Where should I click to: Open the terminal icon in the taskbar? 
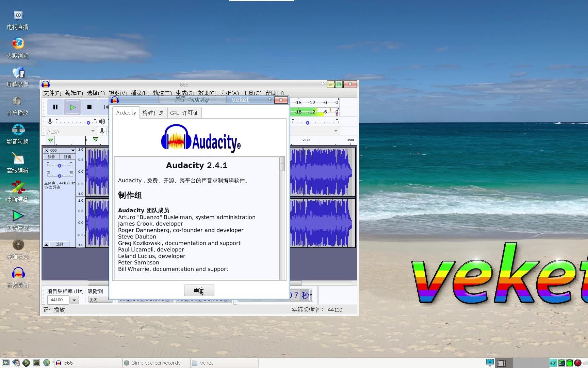36,363
